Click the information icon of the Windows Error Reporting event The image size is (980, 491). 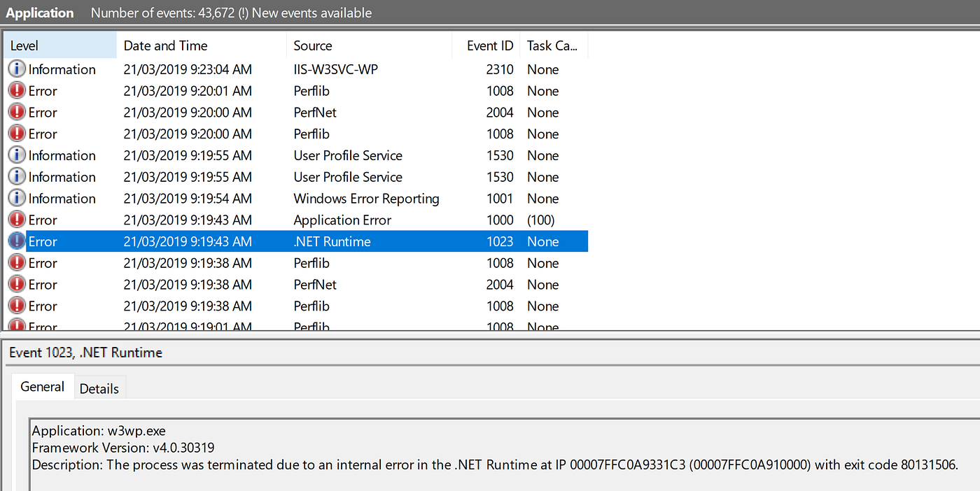17,198
